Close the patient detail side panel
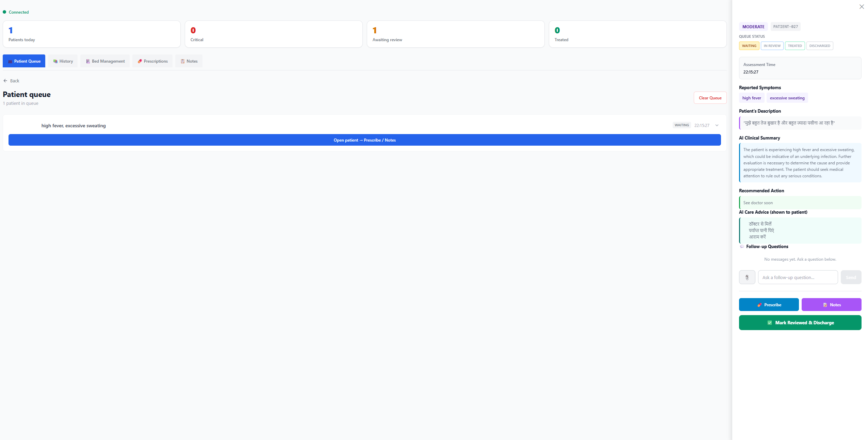Viewport: 868px width, 440px height. [862, 7]
